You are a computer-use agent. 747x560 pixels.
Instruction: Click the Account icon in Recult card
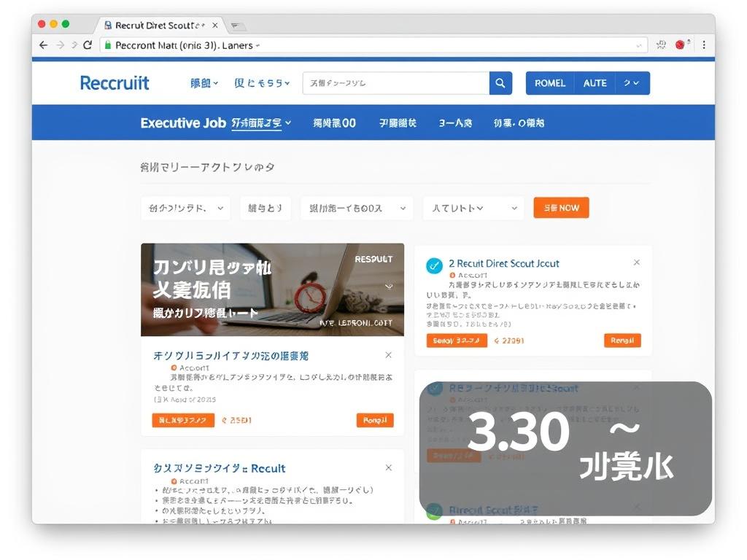click(174, 481)
